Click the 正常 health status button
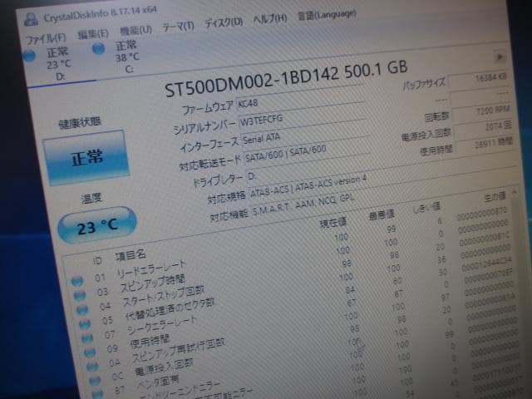 pyautogui.click(x=86, y=158)
